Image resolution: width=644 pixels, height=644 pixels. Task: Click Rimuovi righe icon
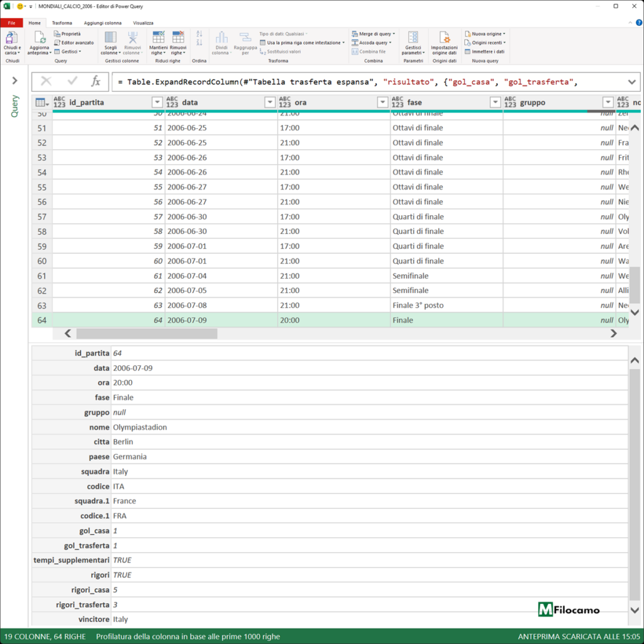coord(178,37)
